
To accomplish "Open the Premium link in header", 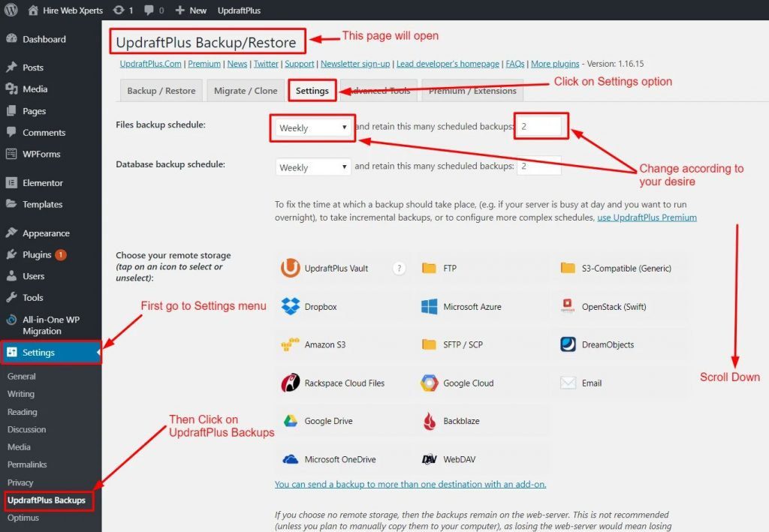I will tap(204, 64).
